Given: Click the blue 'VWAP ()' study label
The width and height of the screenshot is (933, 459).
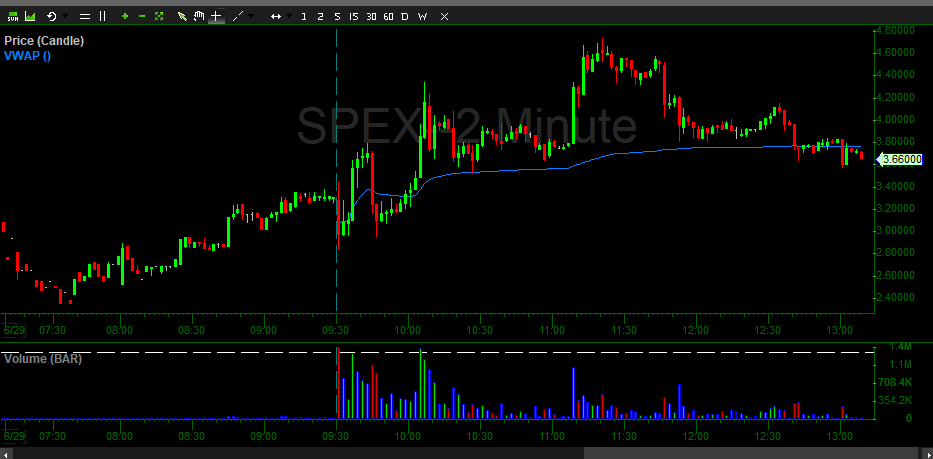Looking at the screenshot, I should [x=27, y=56].
